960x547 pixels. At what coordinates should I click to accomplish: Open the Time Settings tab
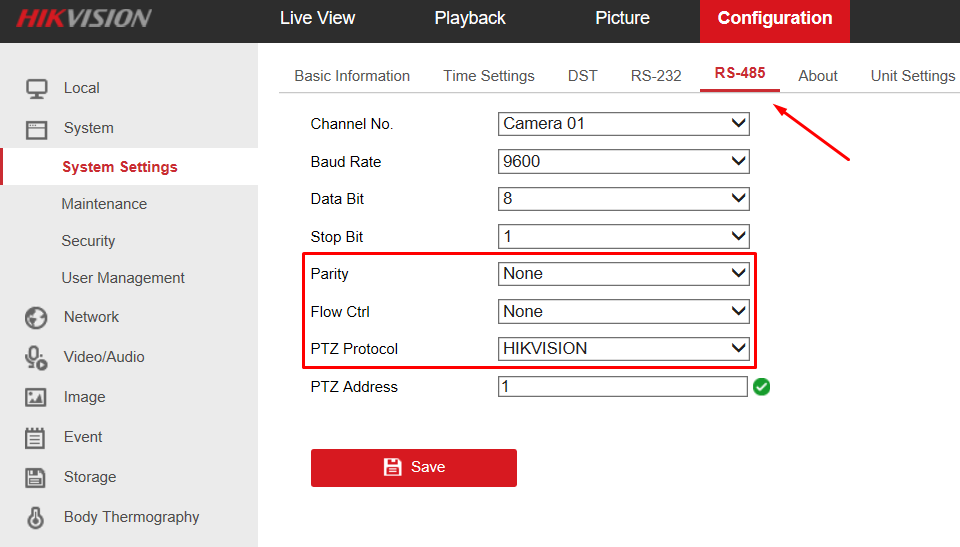coord(489,76)
